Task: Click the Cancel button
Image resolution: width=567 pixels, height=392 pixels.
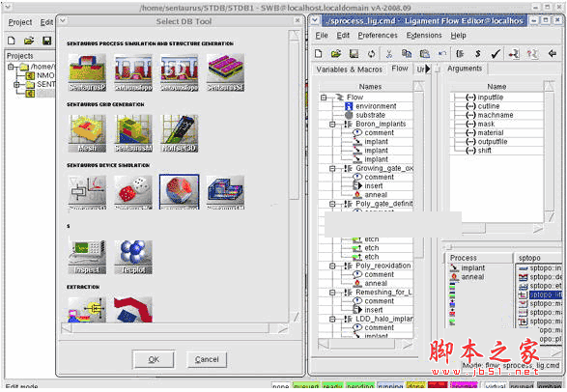Action: click(207, 359)
